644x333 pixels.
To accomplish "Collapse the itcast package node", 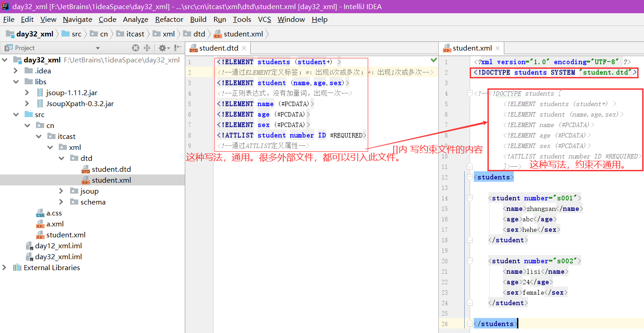I will (x=39, y=137).
